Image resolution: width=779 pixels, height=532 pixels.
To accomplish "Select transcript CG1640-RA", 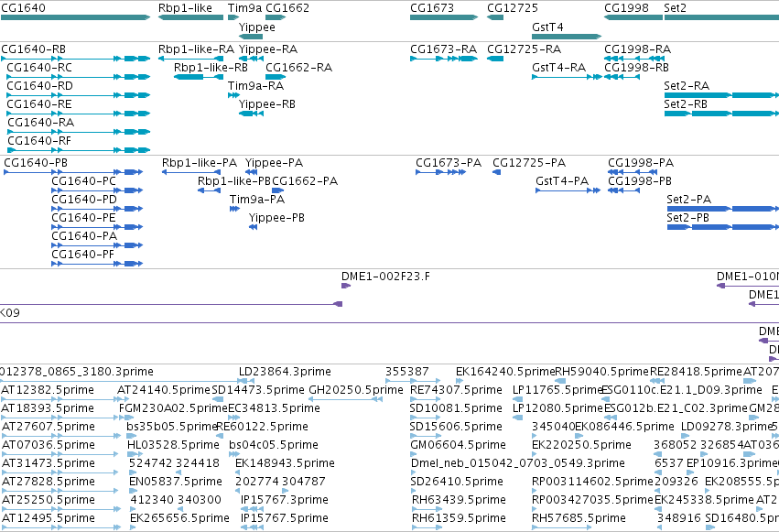I will (x=79, y=132).
